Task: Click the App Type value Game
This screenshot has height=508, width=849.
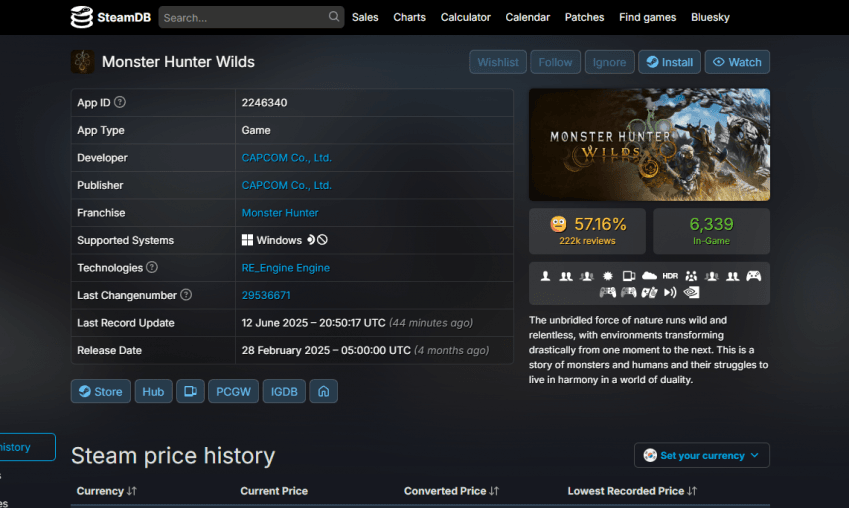Action: point(256,130)
